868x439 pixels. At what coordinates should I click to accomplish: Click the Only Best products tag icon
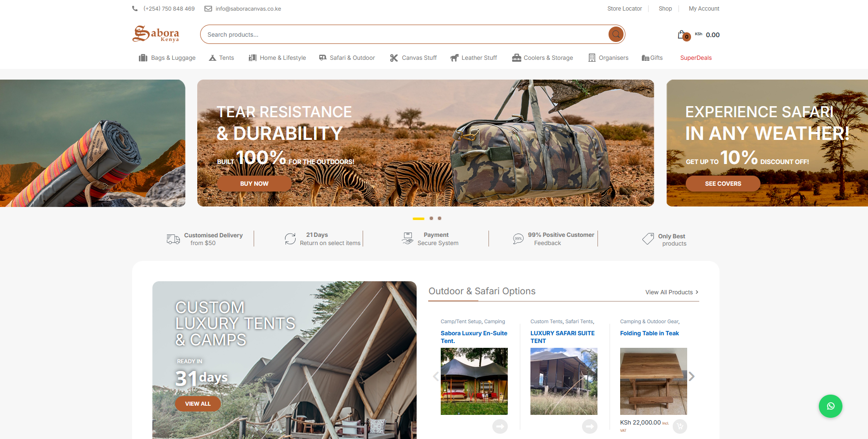tap(648, 239)
